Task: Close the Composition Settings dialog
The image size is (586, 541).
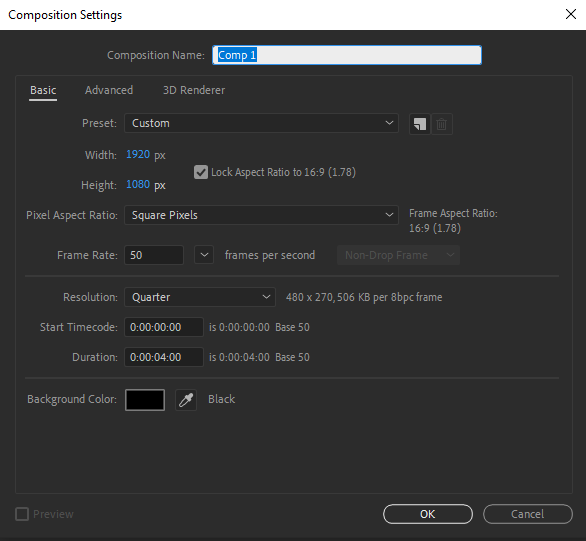Action: [x=571, y=15]
